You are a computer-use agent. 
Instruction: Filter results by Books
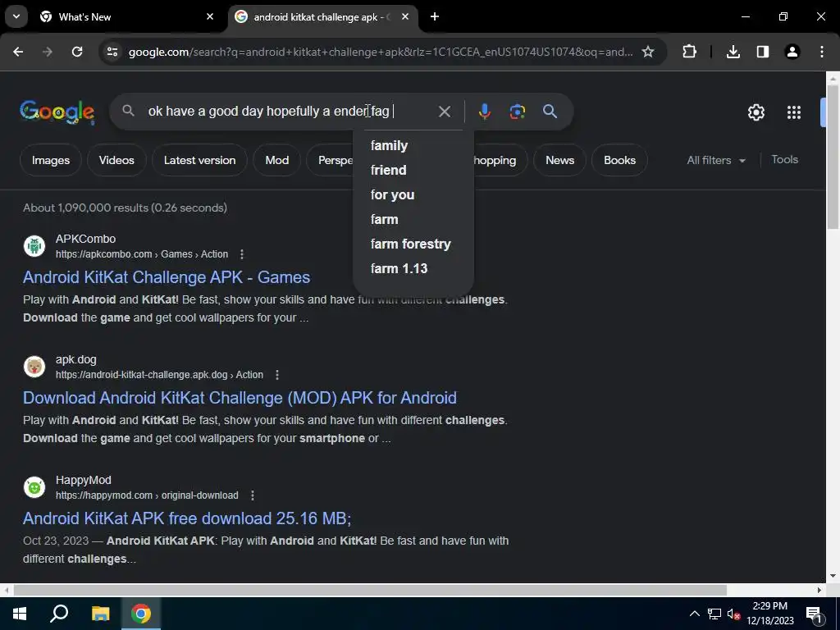[x=619, y=160]
